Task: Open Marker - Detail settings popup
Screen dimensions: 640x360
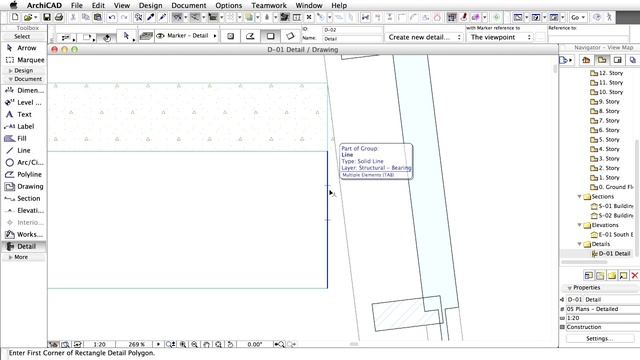Action: click(x=186, y=36)
